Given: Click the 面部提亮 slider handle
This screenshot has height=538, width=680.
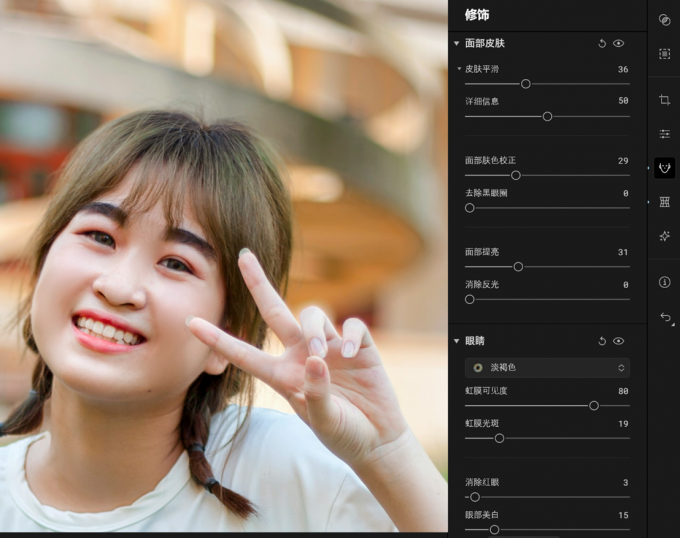Looking at the screenshot, I should pyautogui.click(x=518, y=267).
